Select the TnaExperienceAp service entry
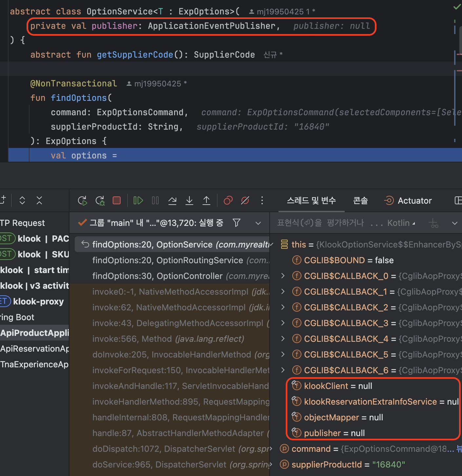The width and height of the screenshot is (462, 476). pos(34,364)
